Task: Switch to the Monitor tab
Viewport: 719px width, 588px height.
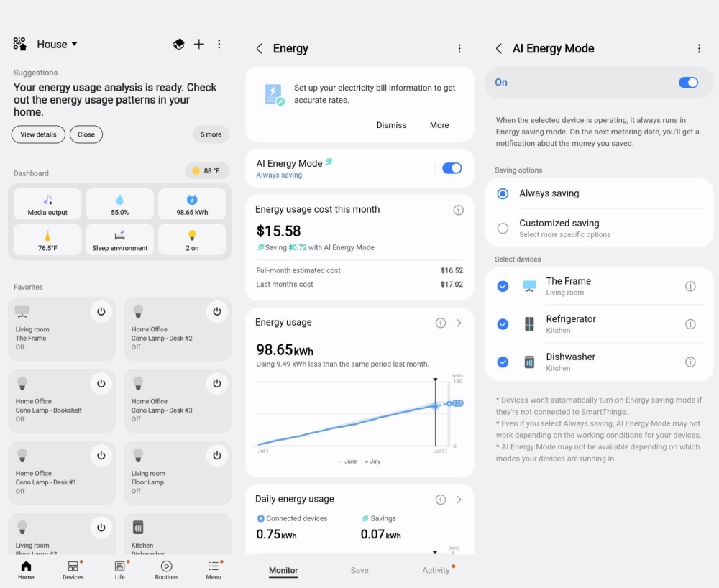Action: click(283, 570)
